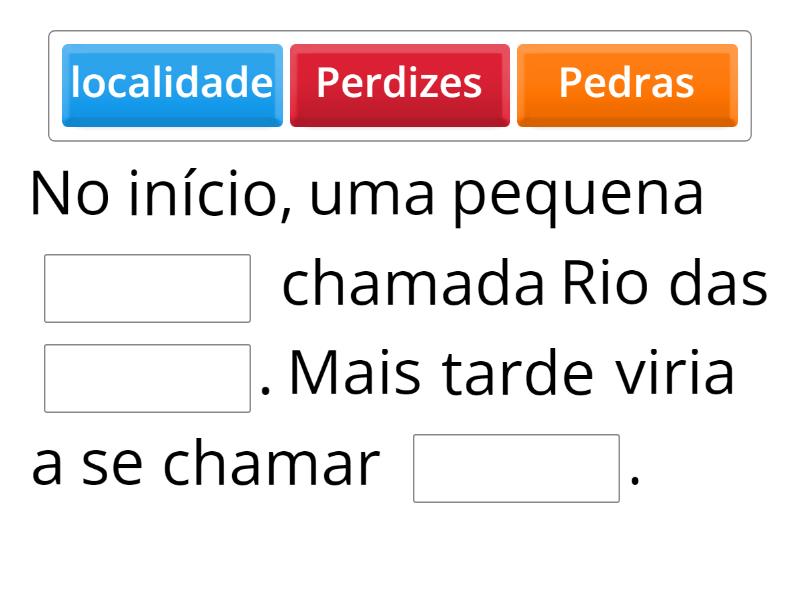Click the blank box before 'chamada'

tap(147, 288)
